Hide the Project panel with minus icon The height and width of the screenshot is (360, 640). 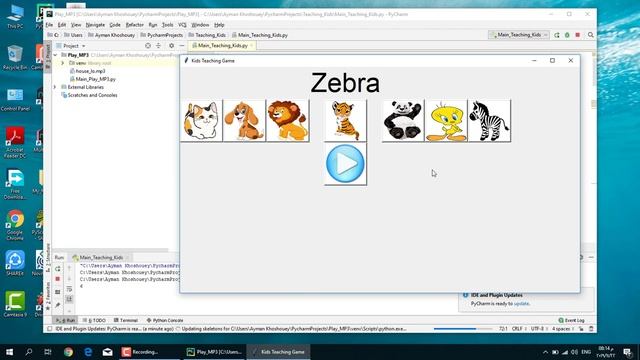tap(182, 46)
